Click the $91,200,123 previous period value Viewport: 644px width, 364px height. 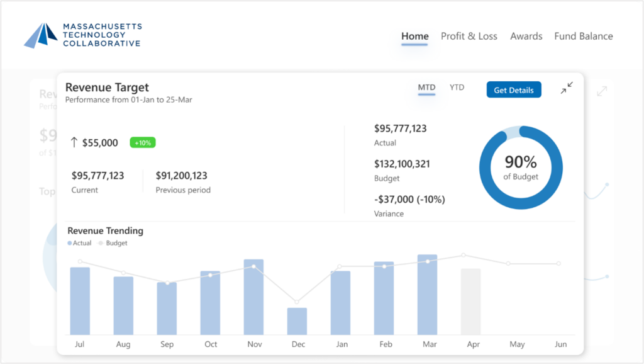182,176
